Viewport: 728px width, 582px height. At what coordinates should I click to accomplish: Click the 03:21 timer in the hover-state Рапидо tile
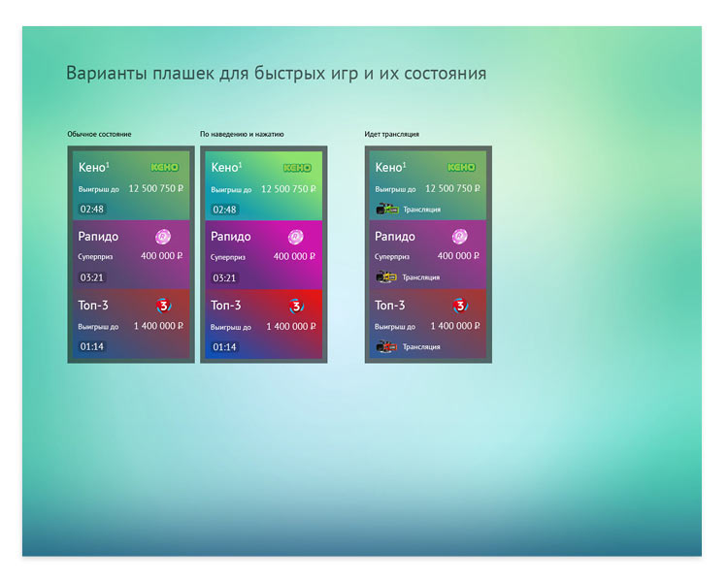click(x=224, y=277)
